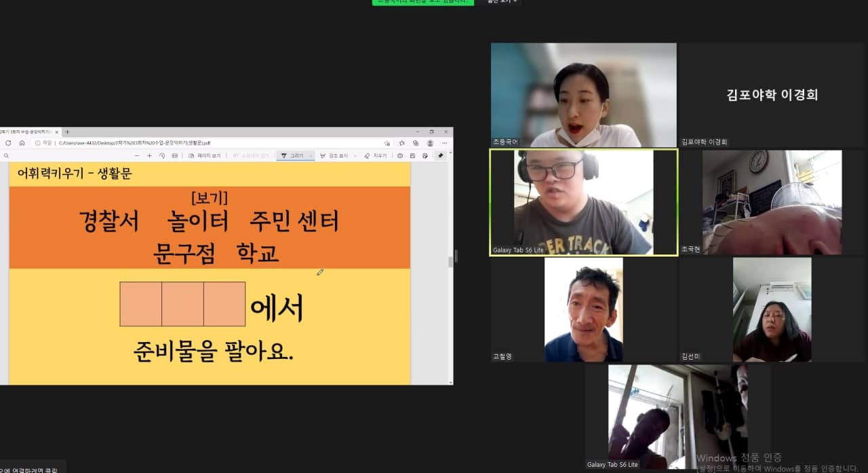Viewport: 868px width, 473px height.
Task: Select highlighted Galaxy Tab S6 Lite speaker video
Action: click(x=584, y=203)
